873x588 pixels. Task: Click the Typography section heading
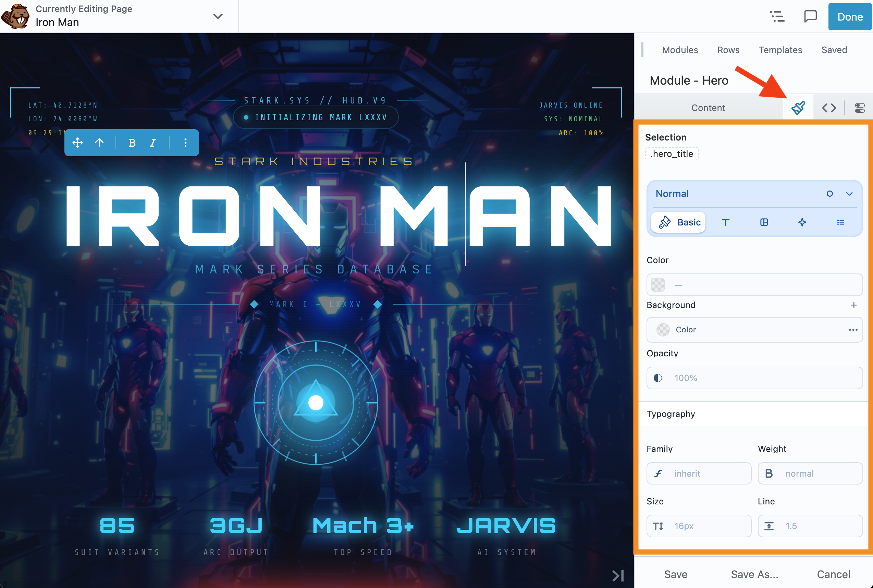coord(671,414)
